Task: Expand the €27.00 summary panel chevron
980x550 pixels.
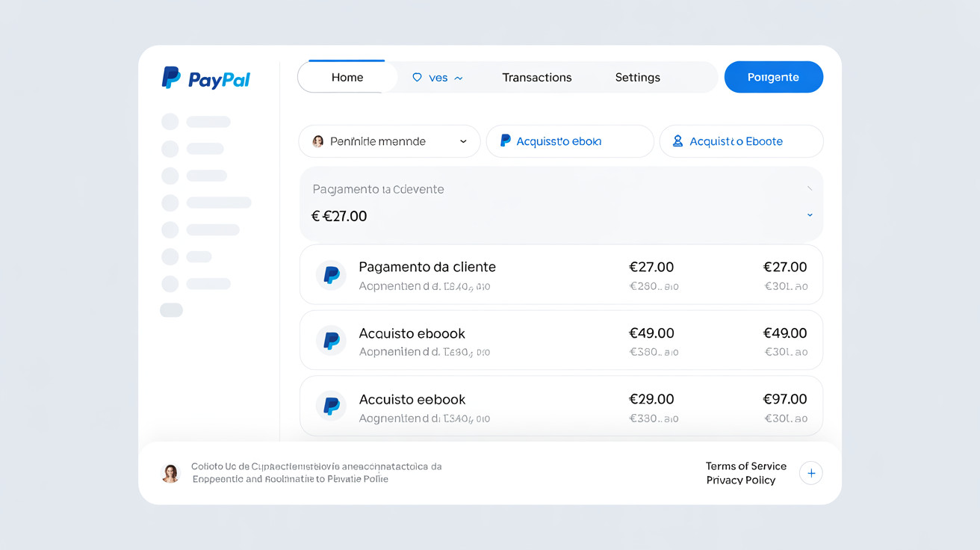Action: point(810,215)
